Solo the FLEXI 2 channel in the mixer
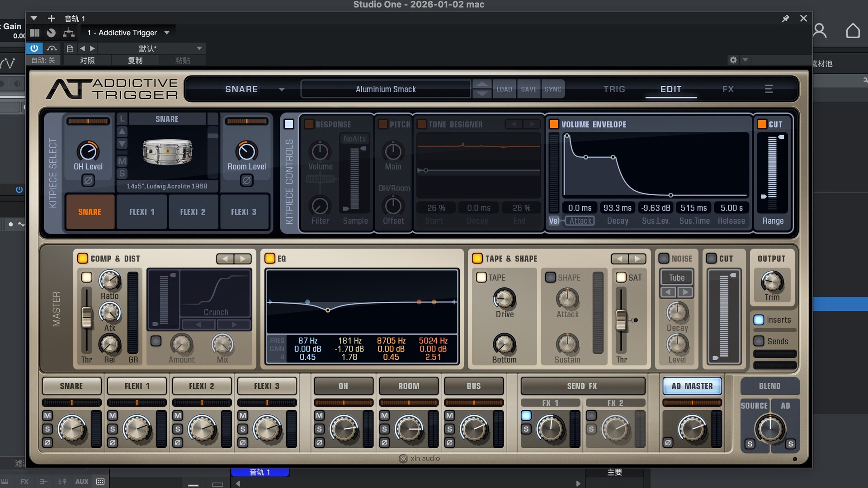Viewport: 868px width, 488px height. 177,429
